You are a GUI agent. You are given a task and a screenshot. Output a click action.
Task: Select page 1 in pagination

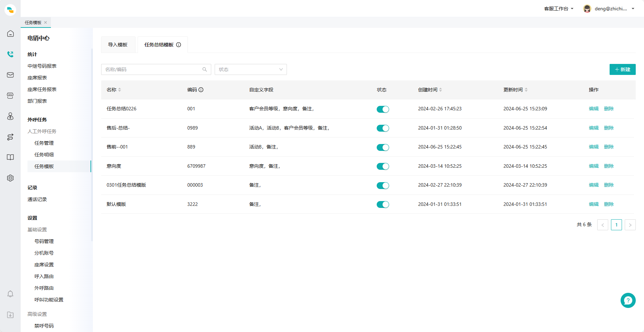[x=616, y=225]
